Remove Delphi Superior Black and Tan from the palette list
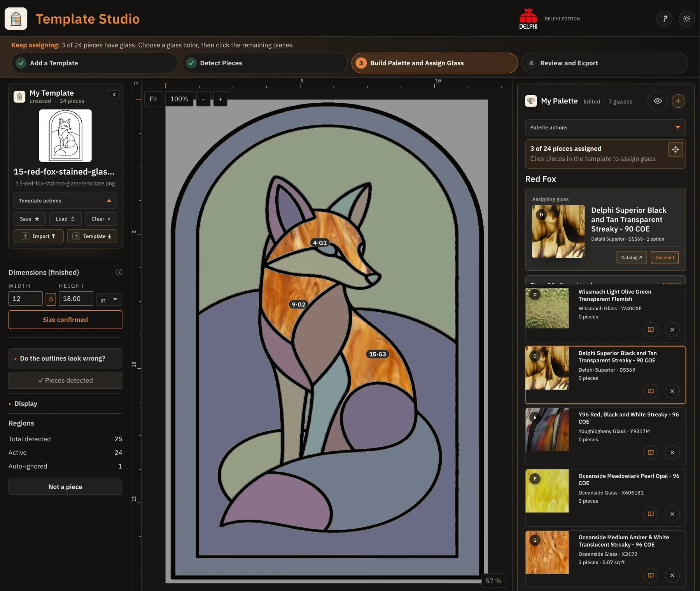The height and width of the screenshot is (591, 700). (672, 391)
